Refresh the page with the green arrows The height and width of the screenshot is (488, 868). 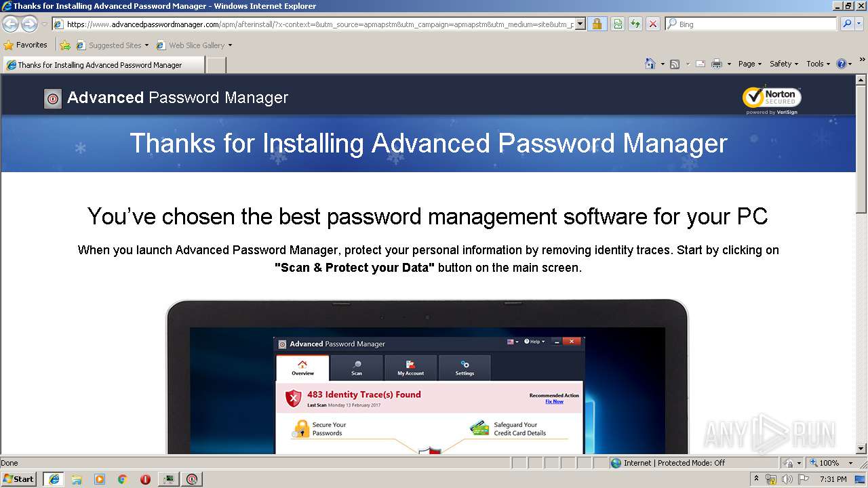pyautogui.click(x=635, y=24)
